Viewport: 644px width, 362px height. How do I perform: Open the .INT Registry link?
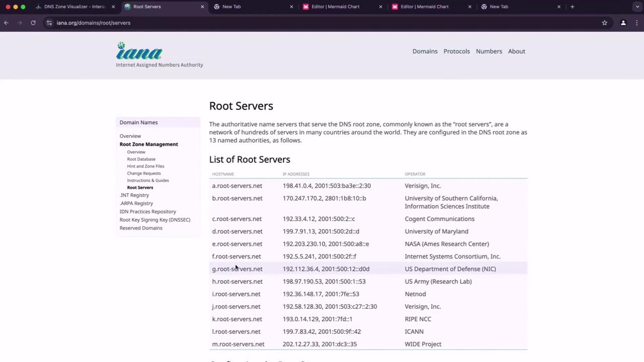pyautogui.click(x=134, y=195)
